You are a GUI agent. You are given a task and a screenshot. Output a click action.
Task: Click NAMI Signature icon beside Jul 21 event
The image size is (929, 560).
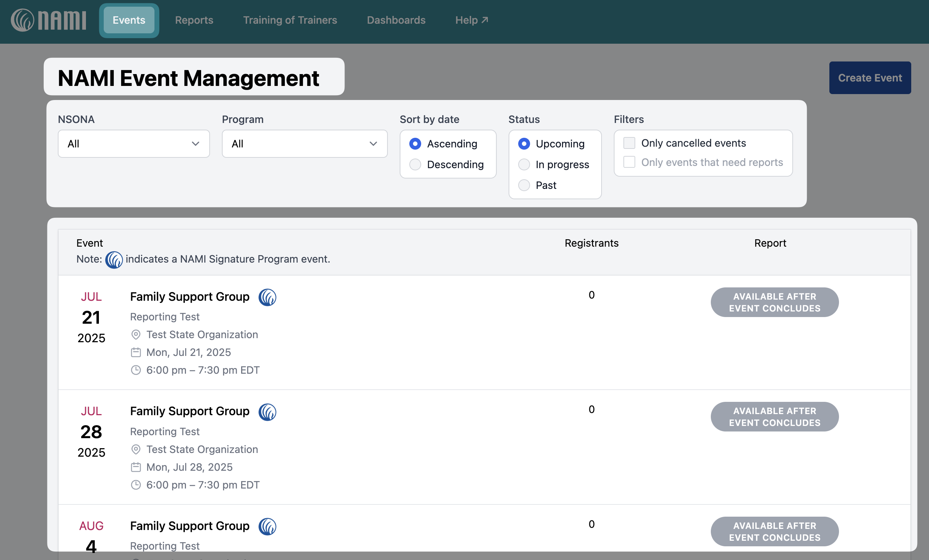click(267, 297)
